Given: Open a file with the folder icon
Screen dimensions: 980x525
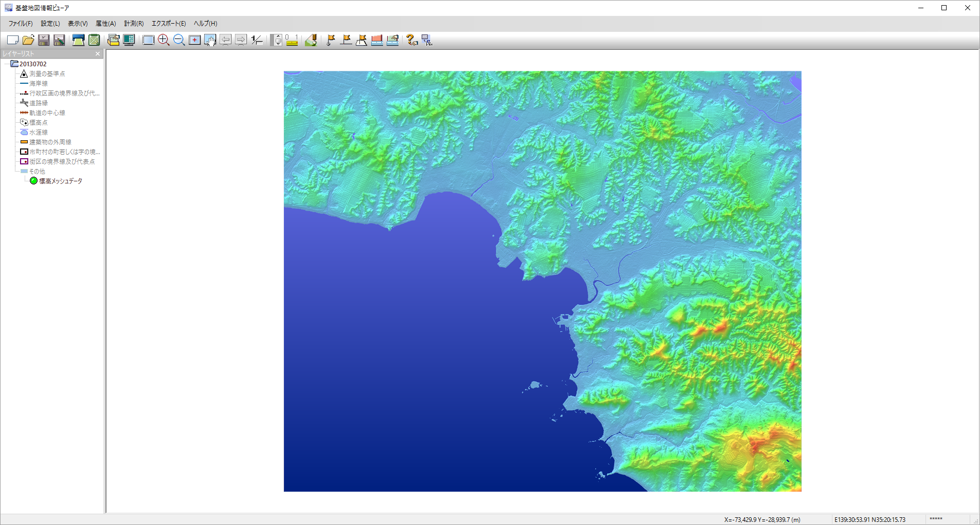Looking at the screenshot, I should click(28, 40).
